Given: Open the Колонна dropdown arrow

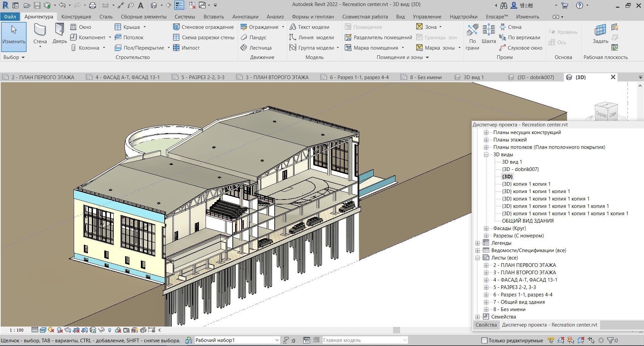Looking at the screenshot, I should pos(104,48).
